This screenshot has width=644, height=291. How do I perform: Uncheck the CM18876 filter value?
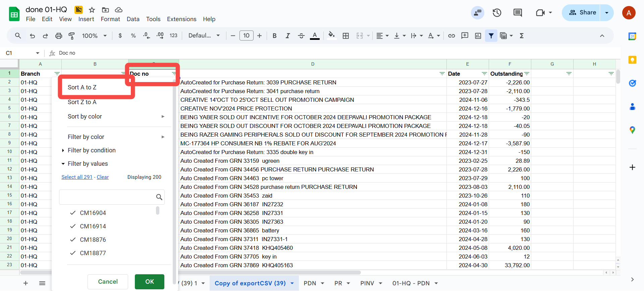pyautogui.click(x=73, y=239)
